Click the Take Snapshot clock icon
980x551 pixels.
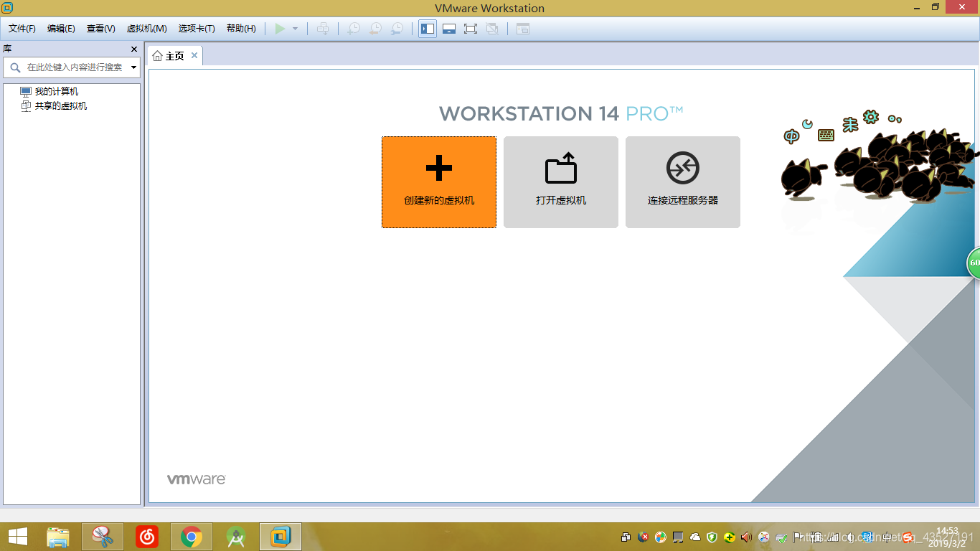click(x=354, y=29)
